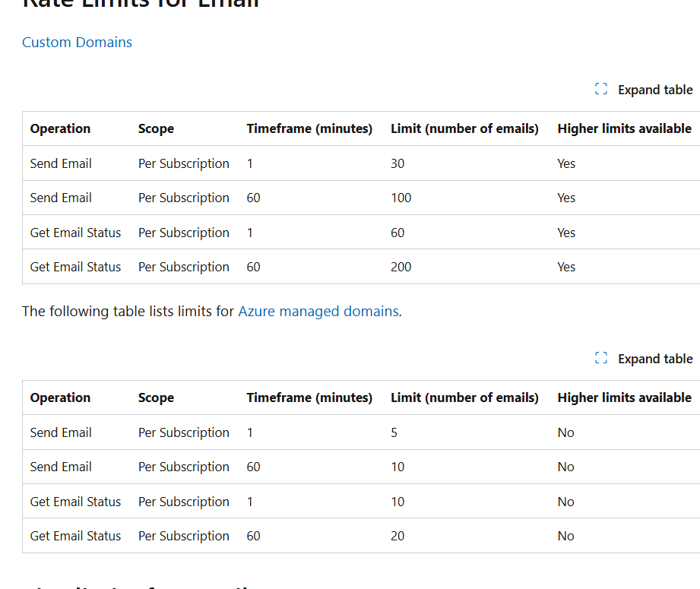Image resolution: width=700 pixels, height=589 pixels.
Task: Select the Limit (number of emails) header
Action: tap(464, 128)
